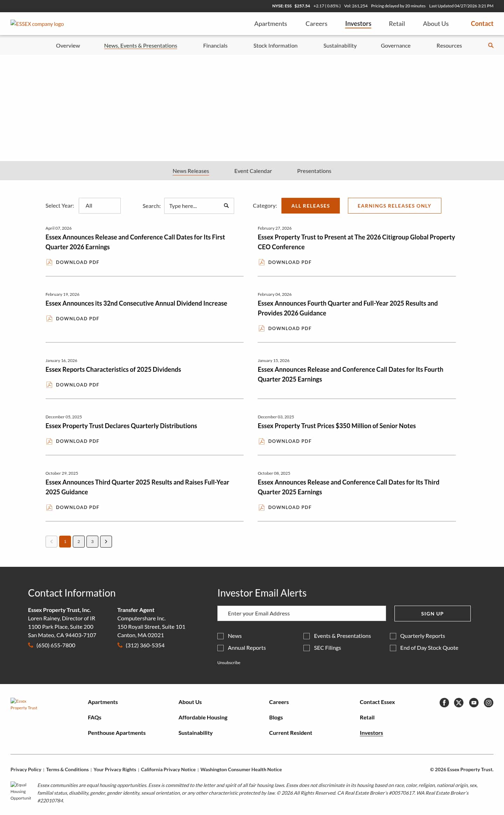Click PDF icon for Declares Quarterly Distributions release

(49, 441)
